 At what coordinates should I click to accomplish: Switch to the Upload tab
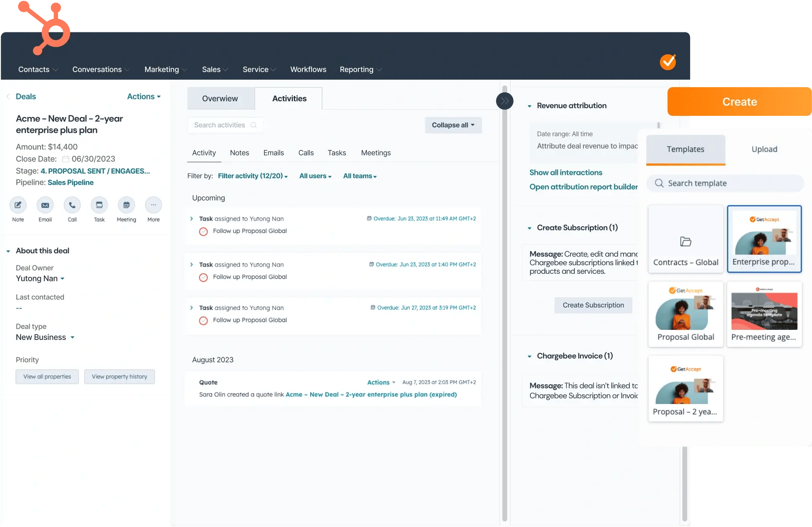(764, 150)
